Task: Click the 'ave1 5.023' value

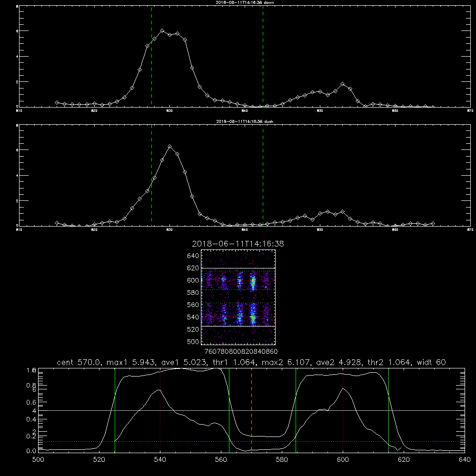Action: [x=184, y=362]
